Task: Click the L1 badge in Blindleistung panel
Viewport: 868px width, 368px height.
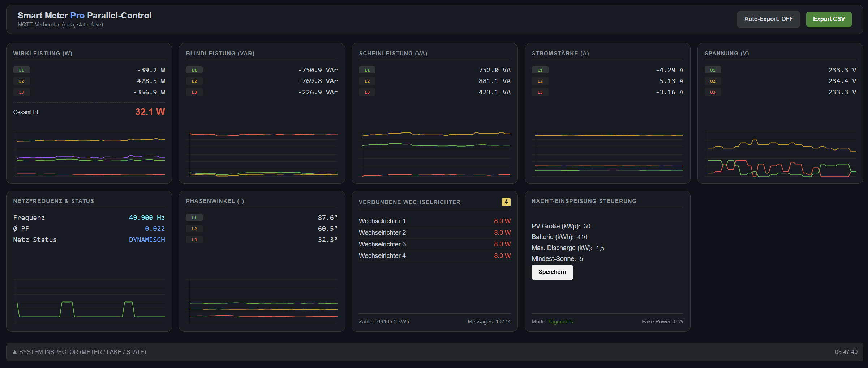Action: click(x=194, y=70)
